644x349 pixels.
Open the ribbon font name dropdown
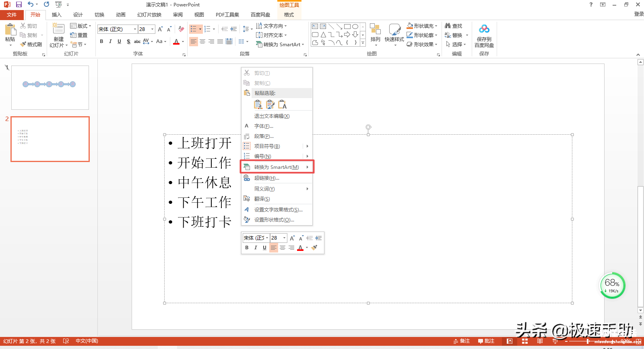[x=135, y=29]
